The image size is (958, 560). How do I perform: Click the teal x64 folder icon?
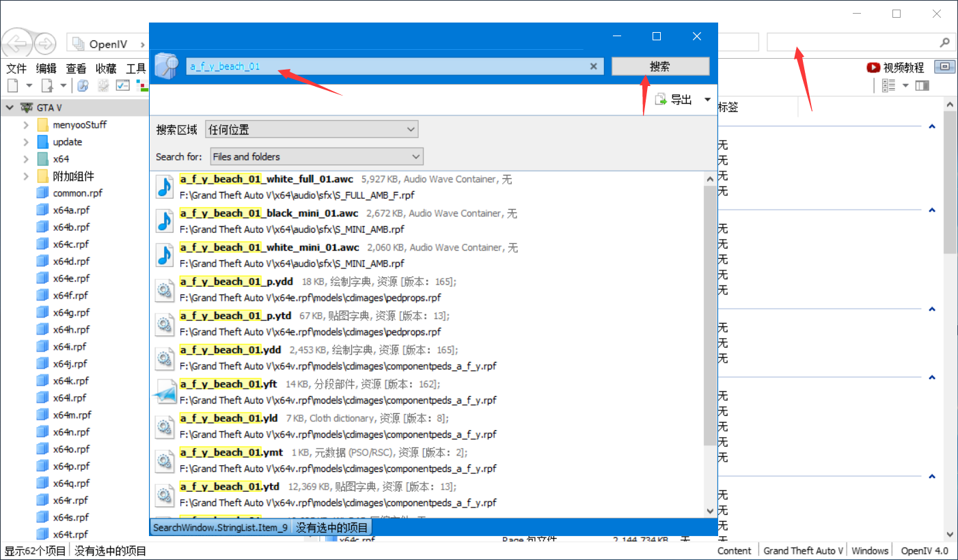42,159
